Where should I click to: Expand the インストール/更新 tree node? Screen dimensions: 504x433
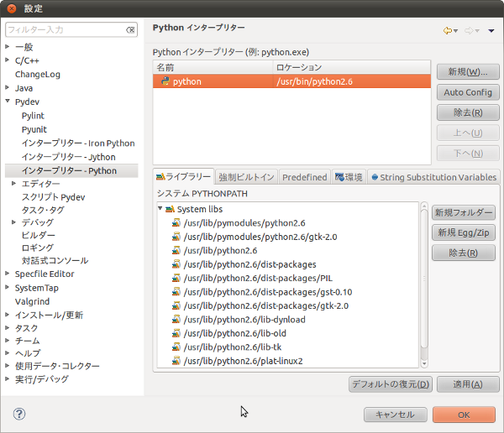[8, 315]
